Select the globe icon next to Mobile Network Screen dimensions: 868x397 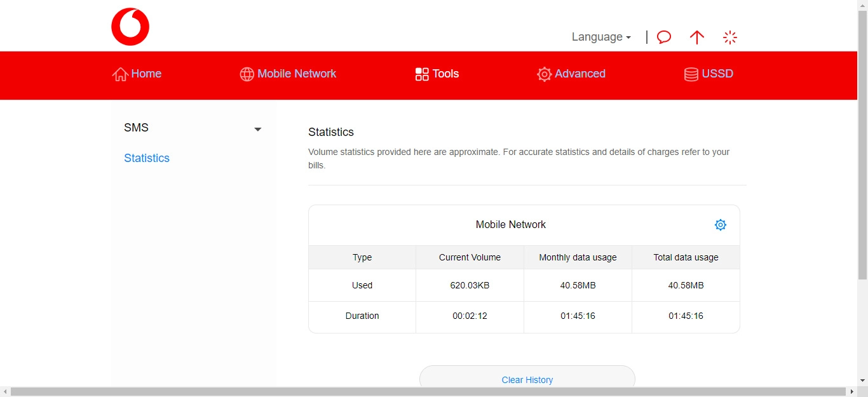(247, 74)
